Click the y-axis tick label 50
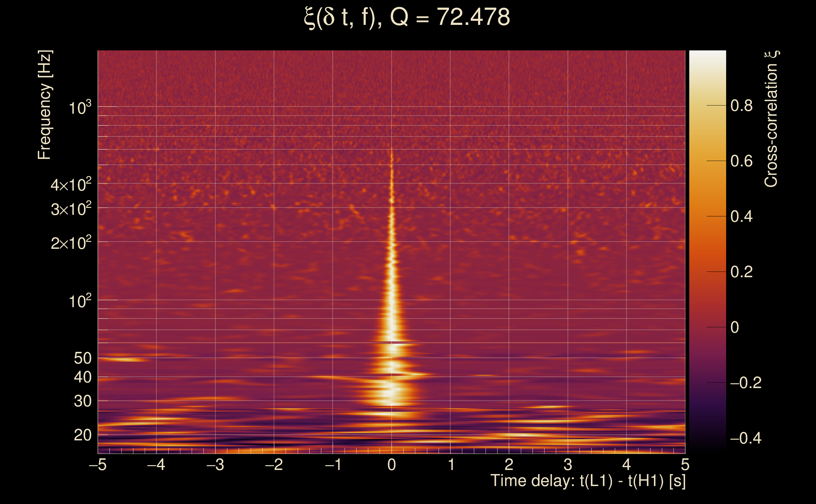Viewport: 816px width, 504px height. pyautogui.click(x=82, y=358)
